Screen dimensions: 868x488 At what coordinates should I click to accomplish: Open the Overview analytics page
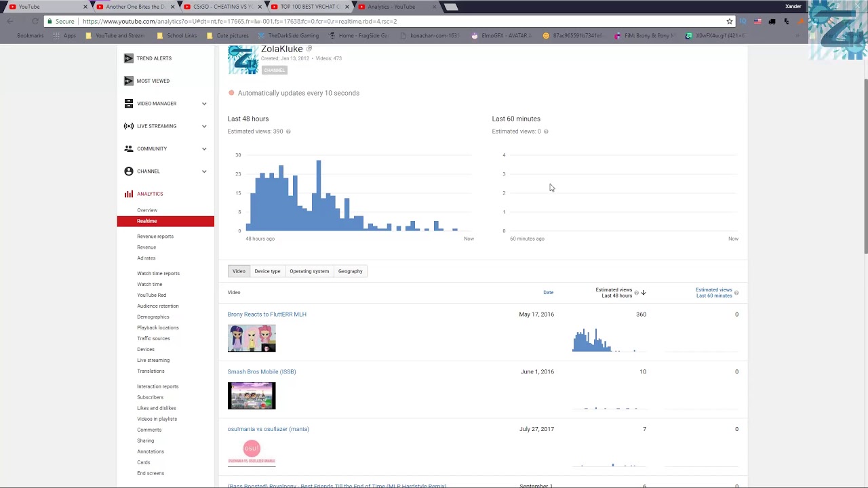pyautogui.click(x=147, y=210)
